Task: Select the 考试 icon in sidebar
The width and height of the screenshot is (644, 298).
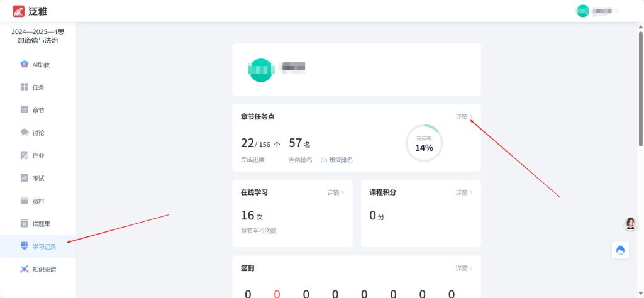Action: coord(25,178)
